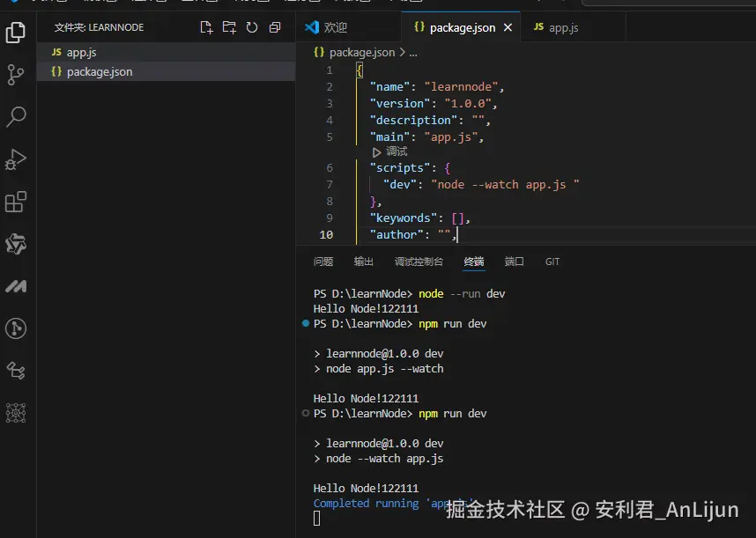Click the "version": "1.0.0" line
This screenshot has height=538, width=756.
click(434, 104)
